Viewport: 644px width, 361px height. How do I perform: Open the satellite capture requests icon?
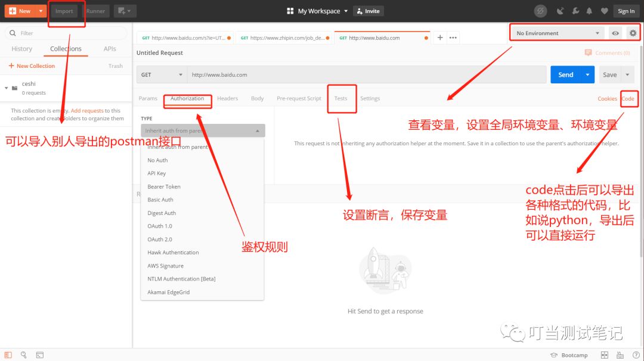coord(560,11)
